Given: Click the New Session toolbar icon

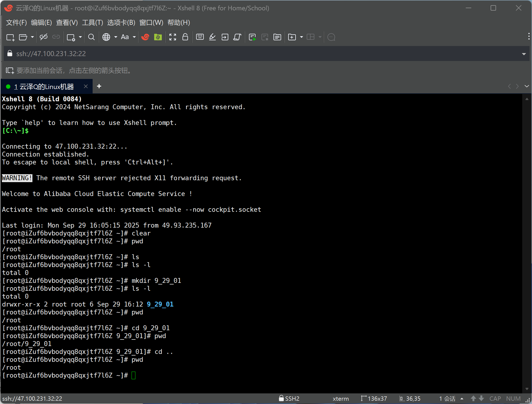Looking at the screenshot, I should point(10,37).
